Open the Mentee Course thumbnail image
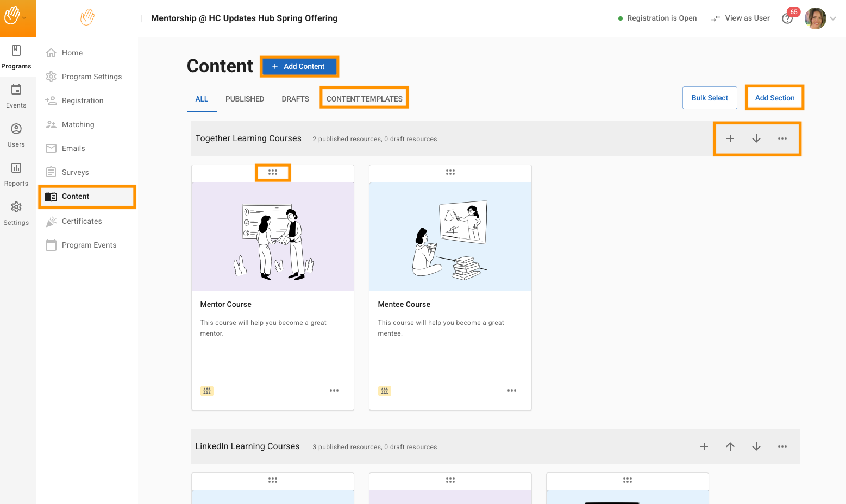Screen dimensions: 846x504 tap(450, 237)
